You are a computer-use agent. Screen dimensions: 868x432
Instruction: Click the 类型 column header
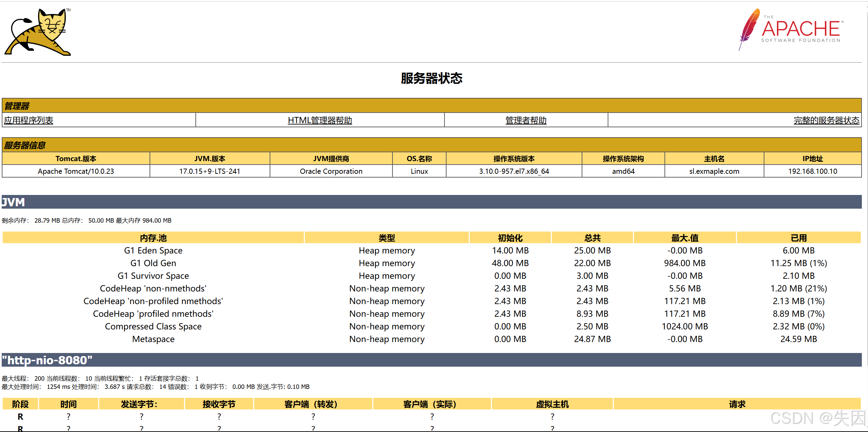point(387,238)
